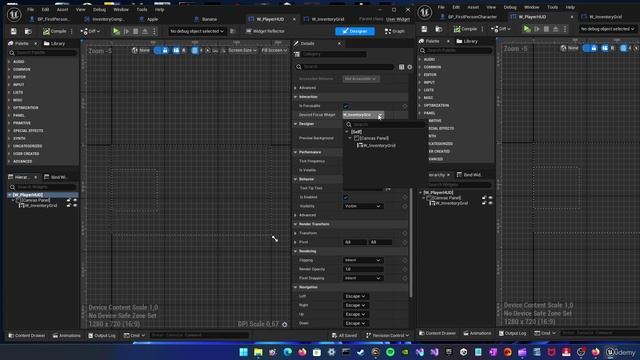The height and width of the screenshot is (360, 640).
Task: Open localization None button in left designer
Action: pyautogui.click(x=141, y=50)
